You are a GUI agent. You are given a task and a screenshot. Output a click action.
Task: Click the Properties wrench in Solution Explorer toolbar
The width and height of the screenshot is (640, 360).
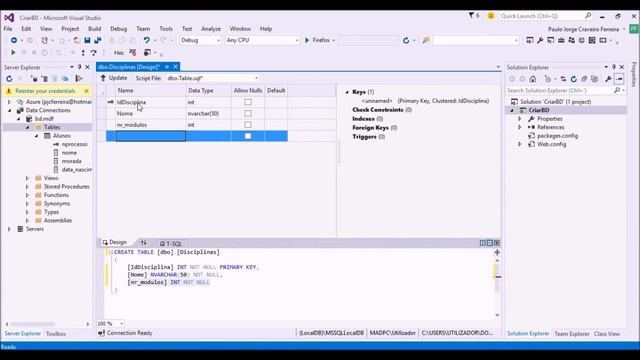pyautogui.click(x=609, y=79)
